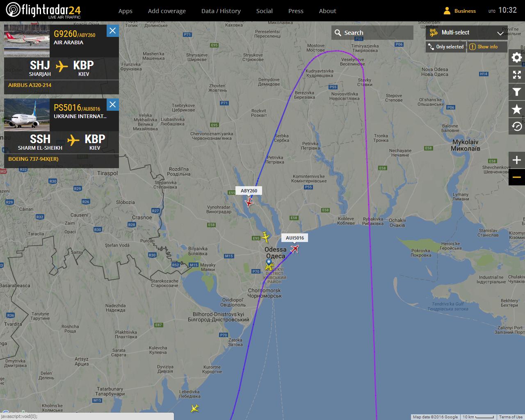Open the settings gear icon
Screen dimensions: 525x420
coord(517,57)
